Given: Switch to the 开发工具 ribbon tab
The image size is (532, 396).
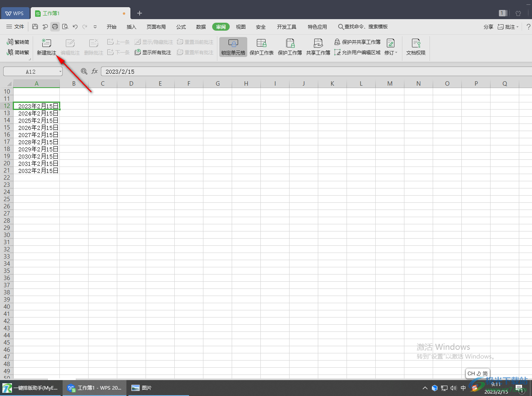Looking at the screenshot, I should [x=287, y=27].
